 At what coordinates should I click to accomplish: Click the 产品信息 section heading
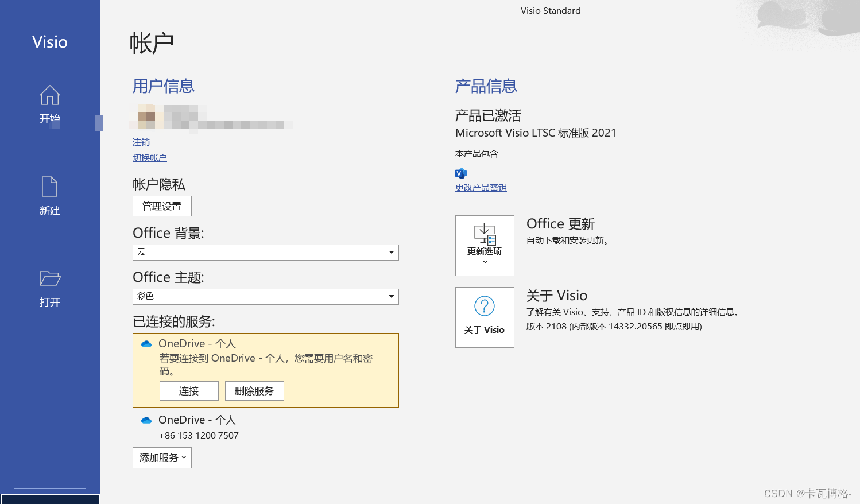click(486, 86)
